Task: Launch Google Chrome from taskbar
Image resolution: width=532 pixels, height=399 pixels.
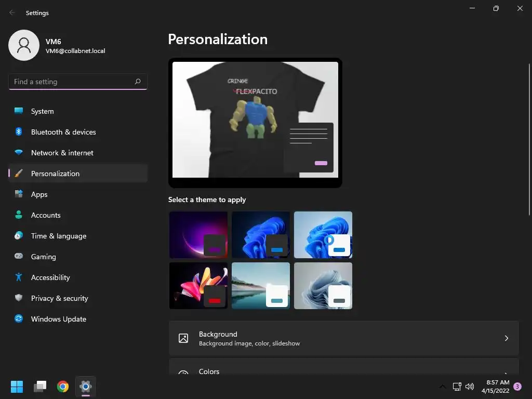Action: click(63, 387)
